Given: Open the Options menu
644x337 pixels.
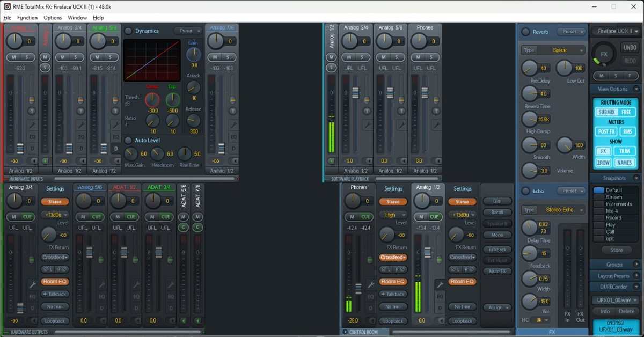Looking at the screenshot, I should (53, 18).
